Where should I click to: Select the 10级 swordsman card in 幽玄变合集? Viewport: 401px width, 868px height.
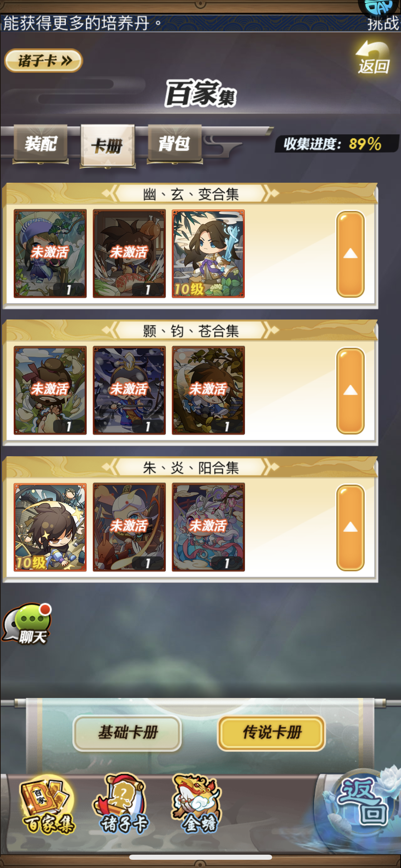pyautogui.click(x=208, y=254)
